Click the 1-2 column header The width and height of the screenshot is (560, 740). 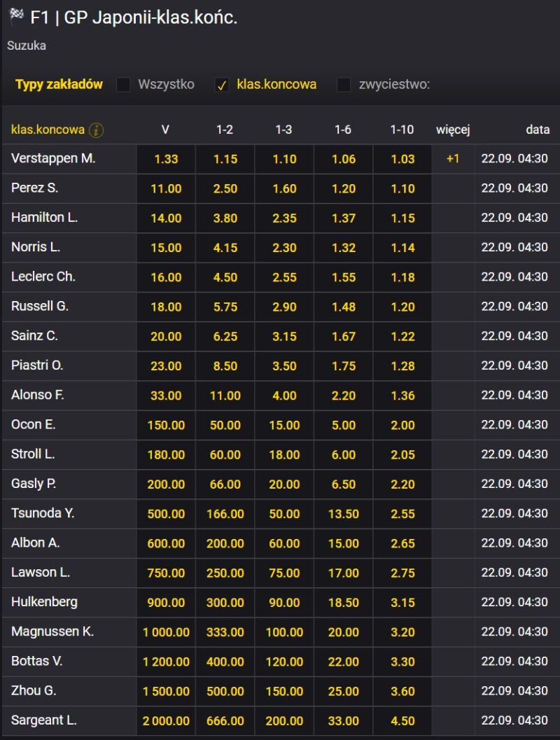(x=225, y=130)
